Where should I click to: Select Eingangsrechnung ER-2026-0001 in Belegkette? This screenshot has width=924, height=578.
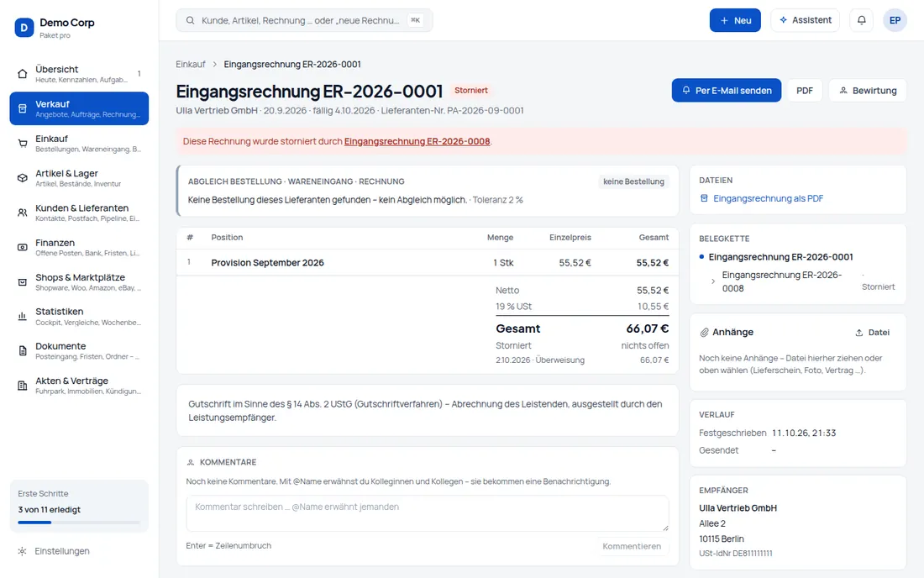tap(780, 257)
